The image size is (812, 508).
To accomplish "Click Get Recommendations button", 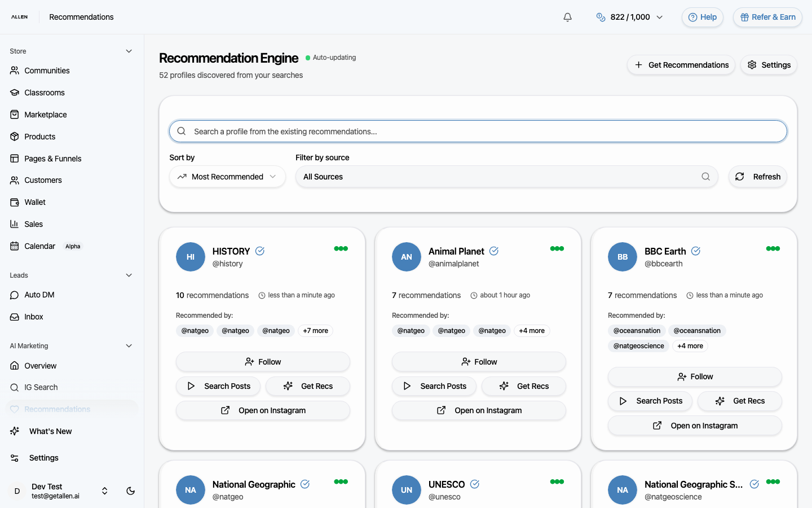I will [x=681, y=65].
